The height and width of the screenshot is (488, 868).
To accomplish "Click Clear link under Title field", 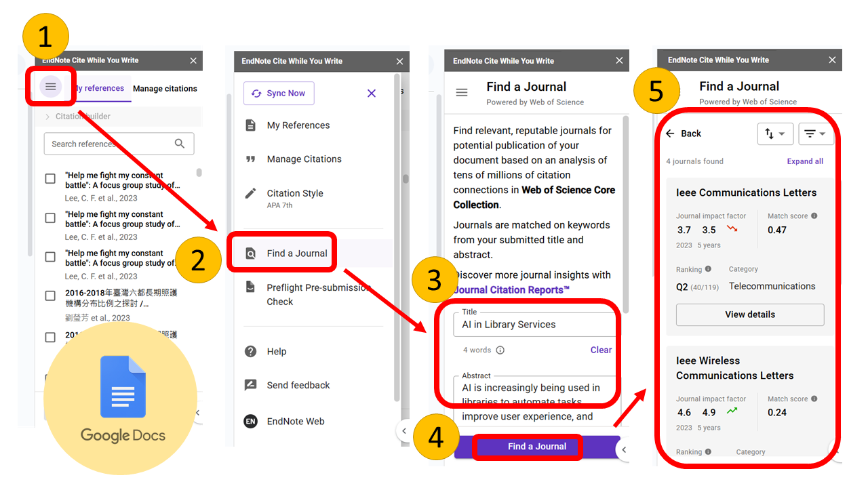I will (601, 350).
